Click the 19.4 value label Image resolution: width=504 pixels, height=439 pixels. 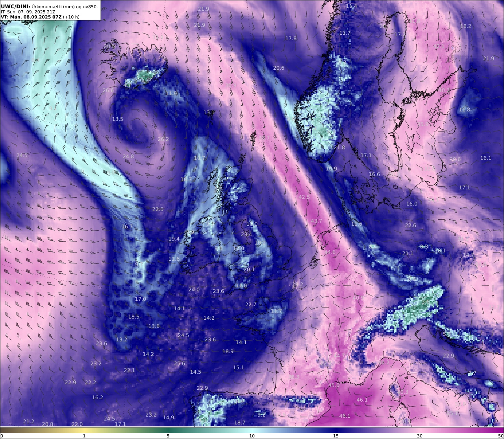tap(174, 239)
